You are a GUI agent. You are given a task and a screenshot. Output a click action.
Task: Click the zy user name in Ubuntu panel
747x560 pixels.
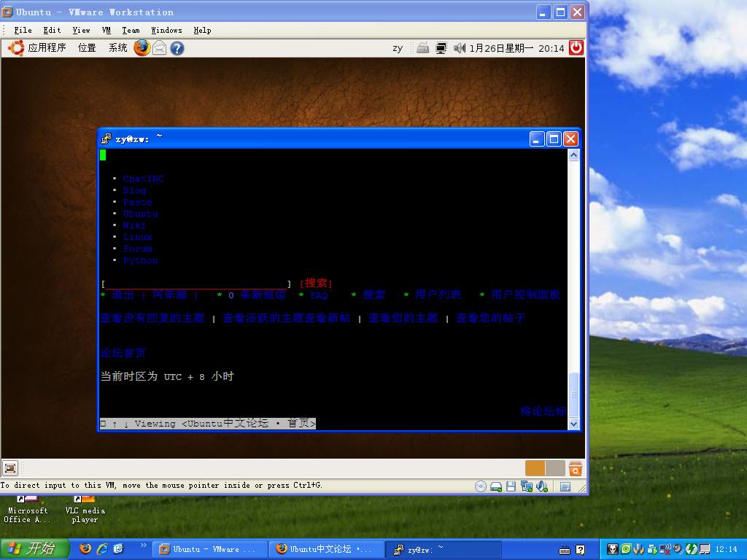[x=398, y=48]
